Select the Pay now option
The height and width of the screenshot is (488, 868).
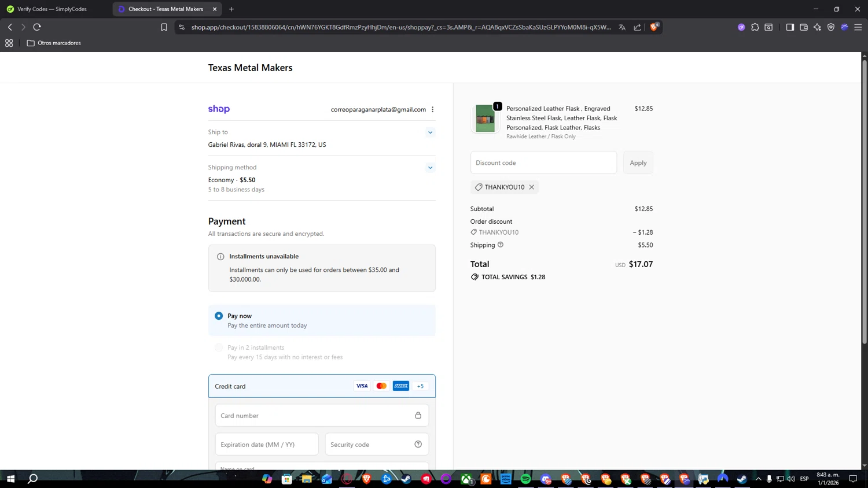click(322, 320)
